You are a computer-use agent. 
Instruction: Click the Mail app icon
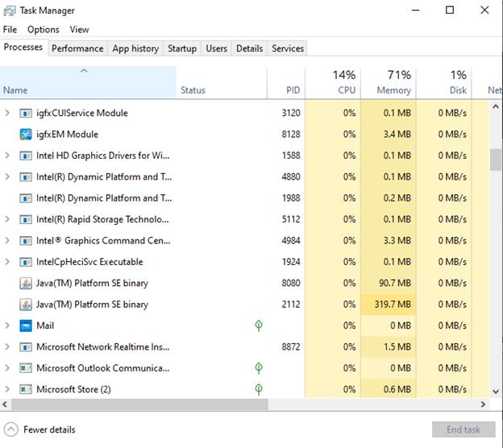pos(26,326)
